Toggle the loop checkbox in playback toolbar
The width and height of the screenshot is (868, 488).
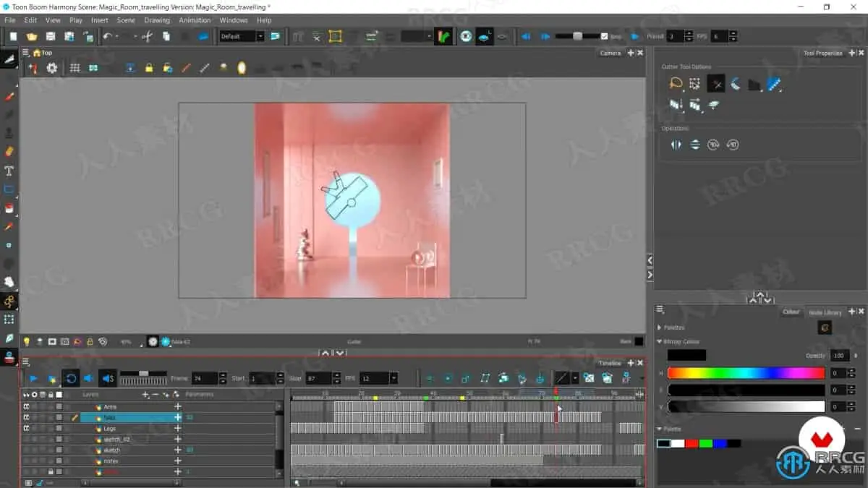pos(605,36)
